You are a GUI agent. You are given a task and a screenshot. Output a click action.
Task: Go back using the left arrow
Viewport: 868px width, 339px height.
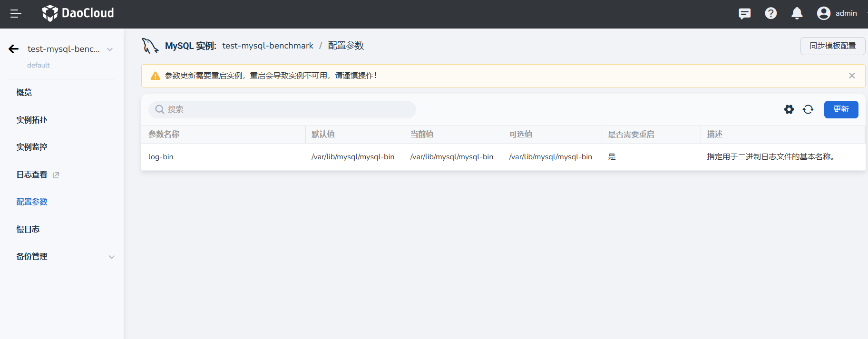[14, 49]
